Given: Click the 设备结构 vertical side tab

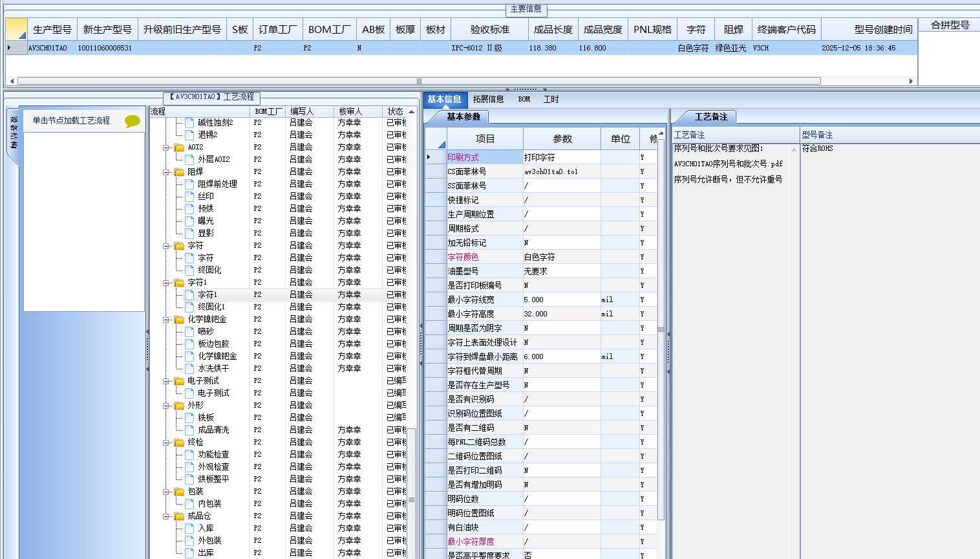Looking at the screenshot, I should [14, 133].
